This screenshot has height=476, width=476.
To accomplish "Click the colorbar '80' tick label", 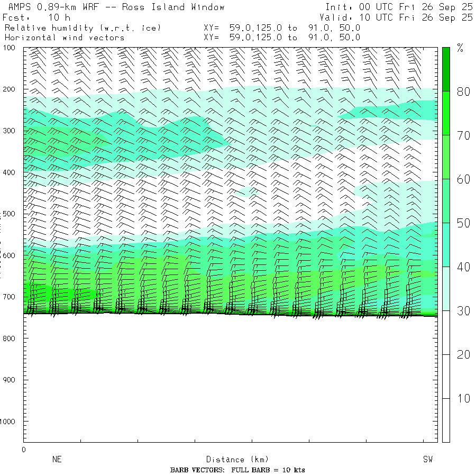I will tap(463, 91).
